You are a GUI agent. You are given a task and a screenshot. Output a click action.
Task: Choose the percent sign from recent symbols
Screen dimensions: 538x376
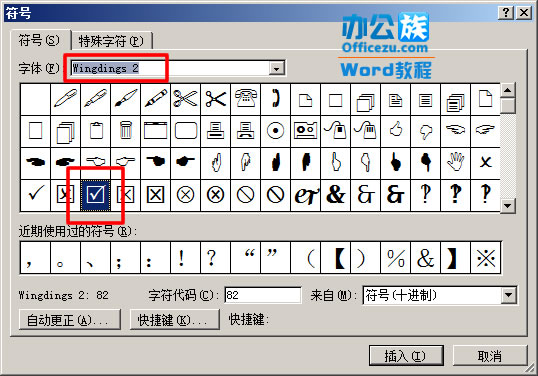[396, 258]
